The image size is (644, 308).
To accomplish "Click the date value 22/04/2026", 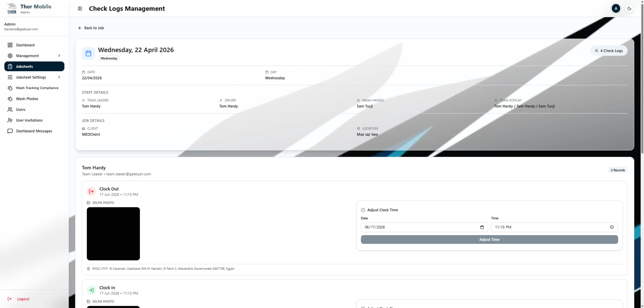I will point(92,78).
